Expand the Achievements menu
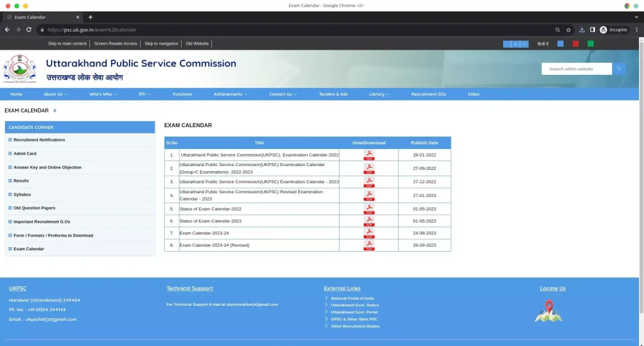Viewport: 644px width, 346px height. (x=230, y=94)
